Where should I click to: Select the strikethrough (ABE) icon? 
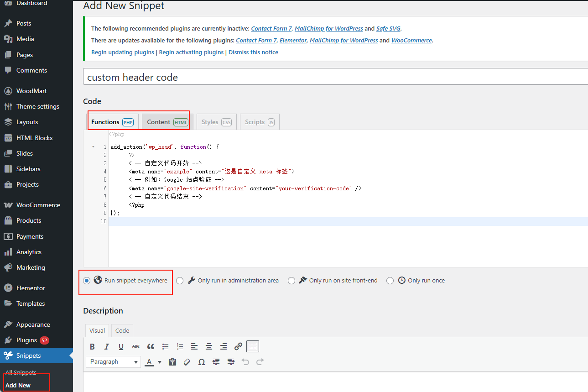pos(135,346)
